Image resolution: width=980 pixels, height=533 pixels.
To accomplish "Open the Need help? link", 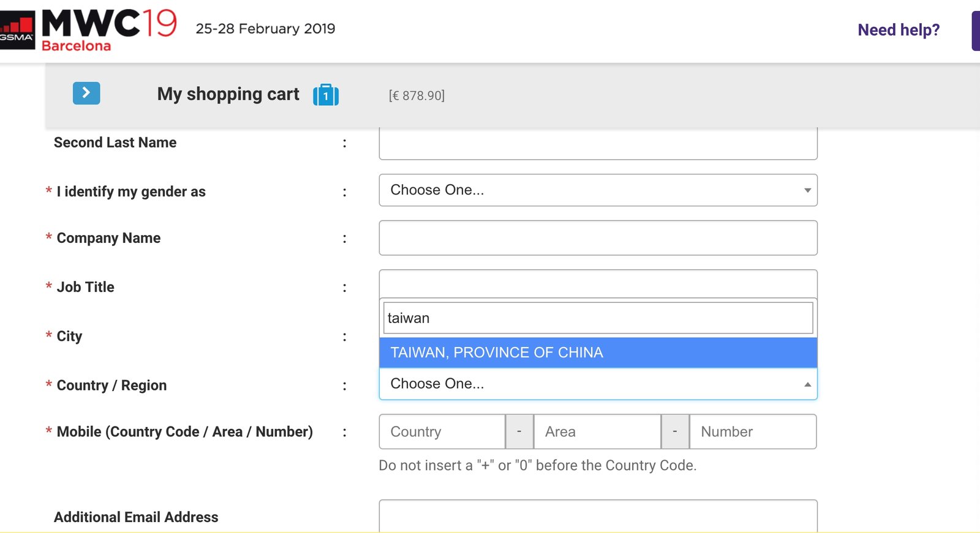I will pyautogui.click(x=898, y=30).
